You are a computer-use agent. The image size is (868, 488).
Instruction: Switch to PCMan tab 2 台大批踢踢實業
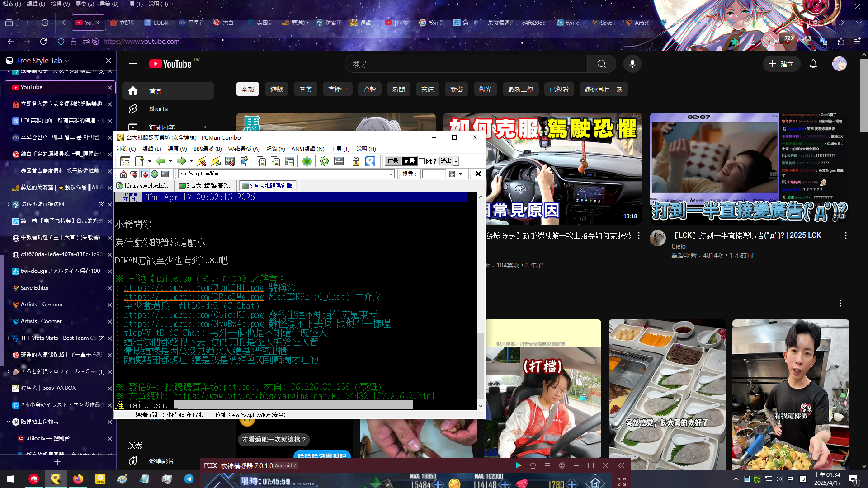point(206,186)
